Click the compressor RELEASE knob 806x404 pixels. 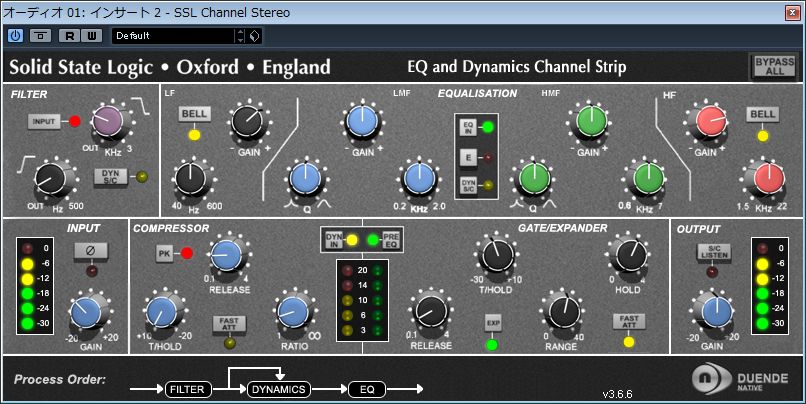coord(226,256)
